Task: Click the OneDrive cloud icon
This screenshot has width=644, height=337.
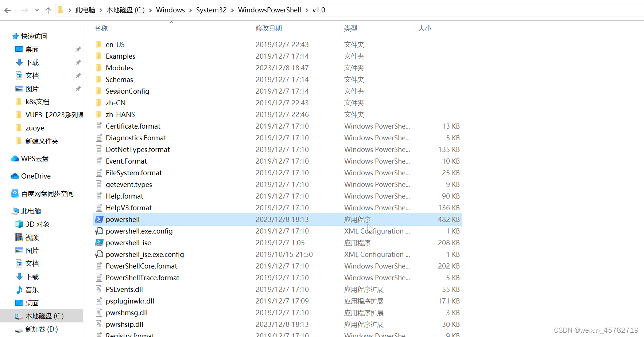Action: pos(15,176)
